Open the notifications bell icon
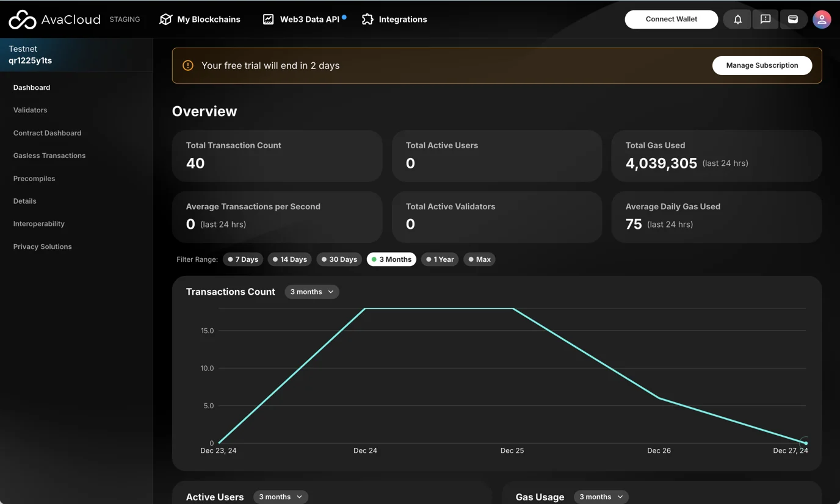840x504 pixels. tap(737, 20)
